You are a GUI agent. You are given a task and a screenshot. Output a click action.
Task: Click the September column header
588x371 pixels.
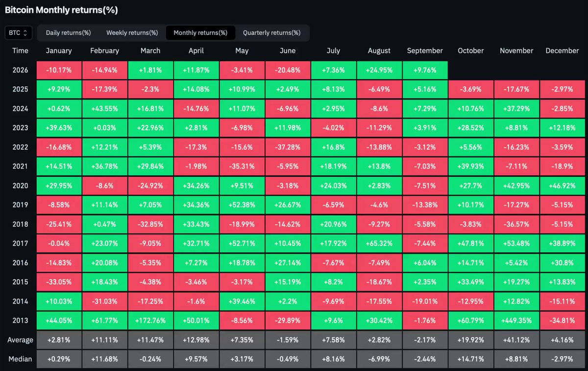pos(425,50)
